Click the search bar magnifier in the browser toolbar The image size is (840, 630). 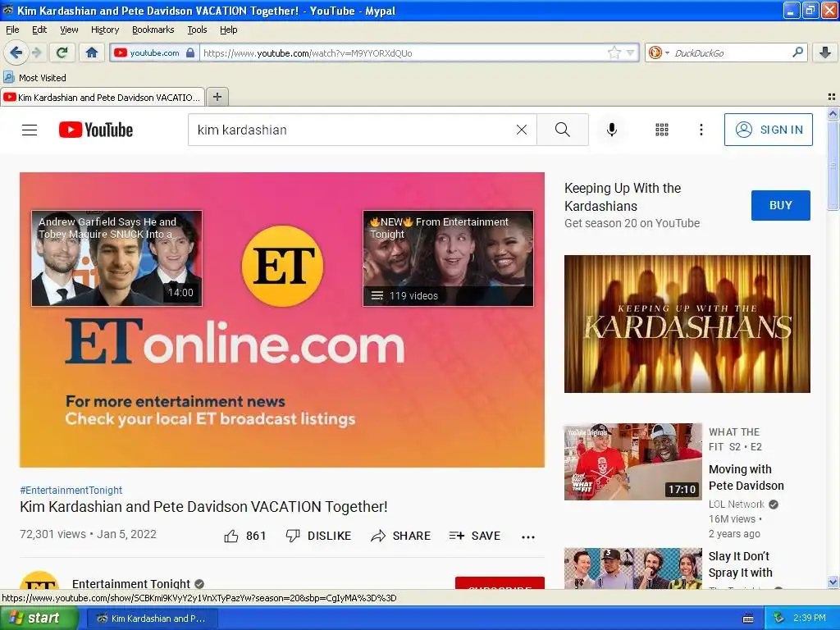click(x=797, y=52)
